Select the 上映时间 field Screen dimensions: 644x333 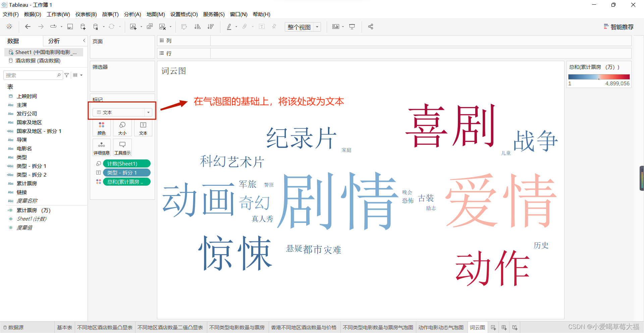coord(27,96)
